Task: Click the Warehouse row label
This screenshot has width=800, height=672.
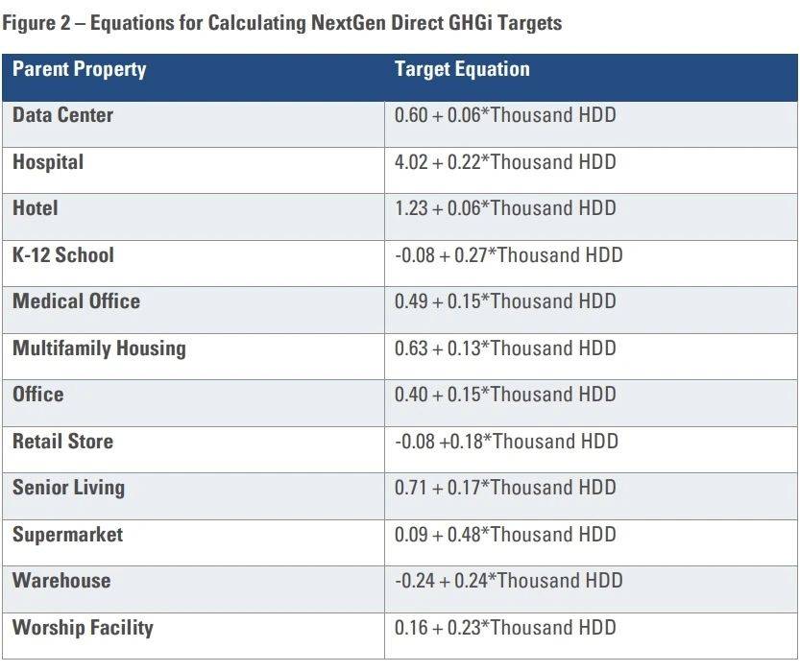Action: point(61,581)
